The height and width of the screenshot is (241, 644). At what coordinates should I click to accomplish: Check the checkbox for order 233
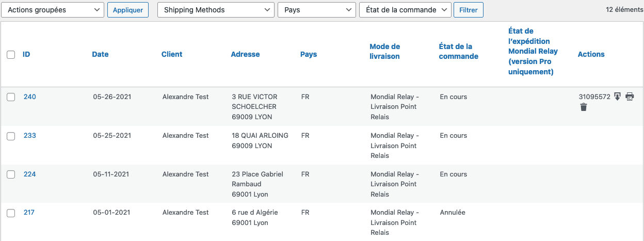[x=11, y=136]
